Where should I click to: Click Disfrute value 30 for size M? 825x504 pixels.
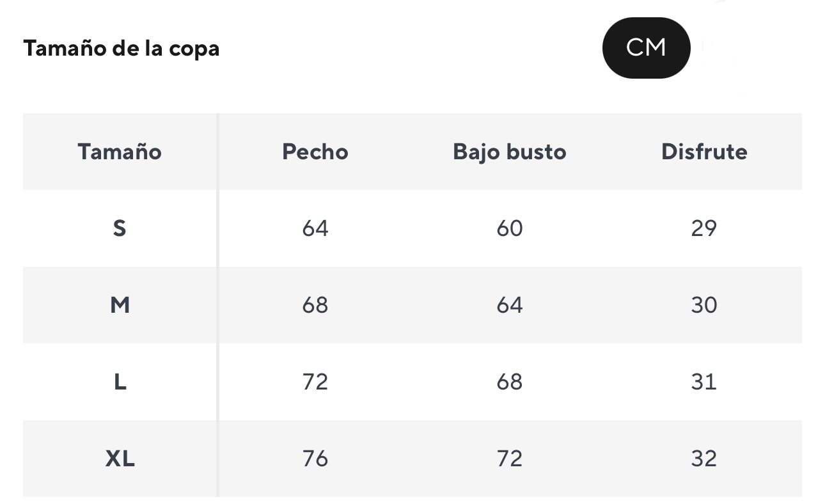tap(704, 305)
